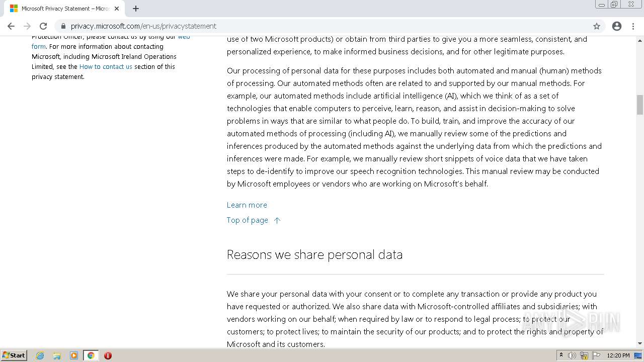
Task: Click the browser forward arrow
Action: [x=27, y=26]
